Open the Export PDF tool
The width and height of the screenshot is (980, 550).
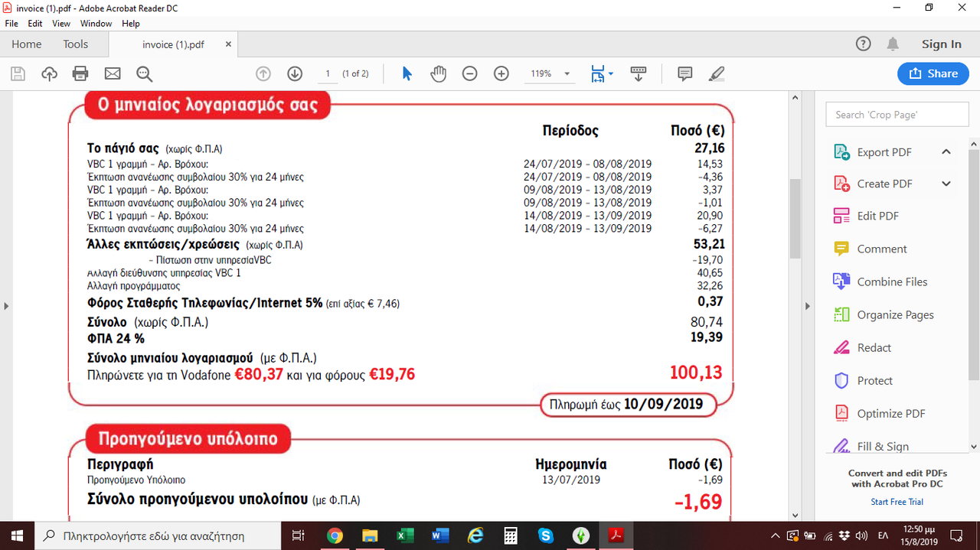pos(884,152)
